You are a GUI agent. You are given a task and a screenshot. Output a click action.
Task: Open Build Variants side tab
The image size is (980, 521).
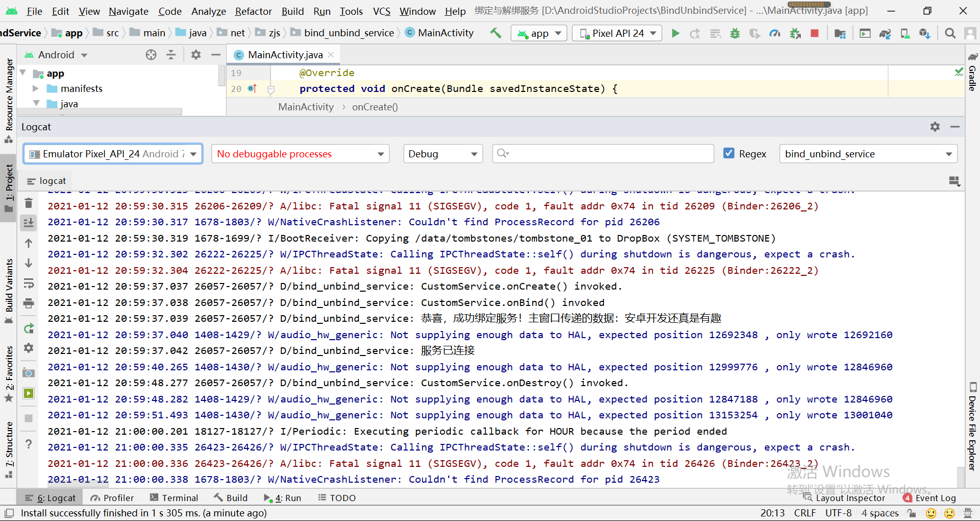pos(9,291)
